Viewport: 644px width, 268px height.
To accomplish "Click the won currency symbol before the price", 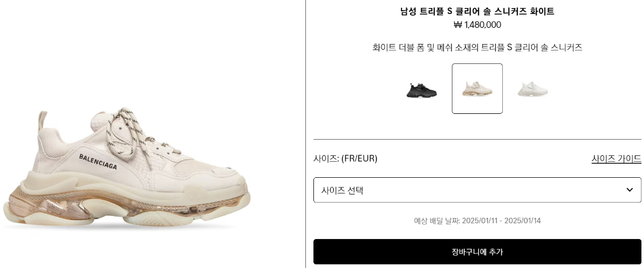I will 458,25.
